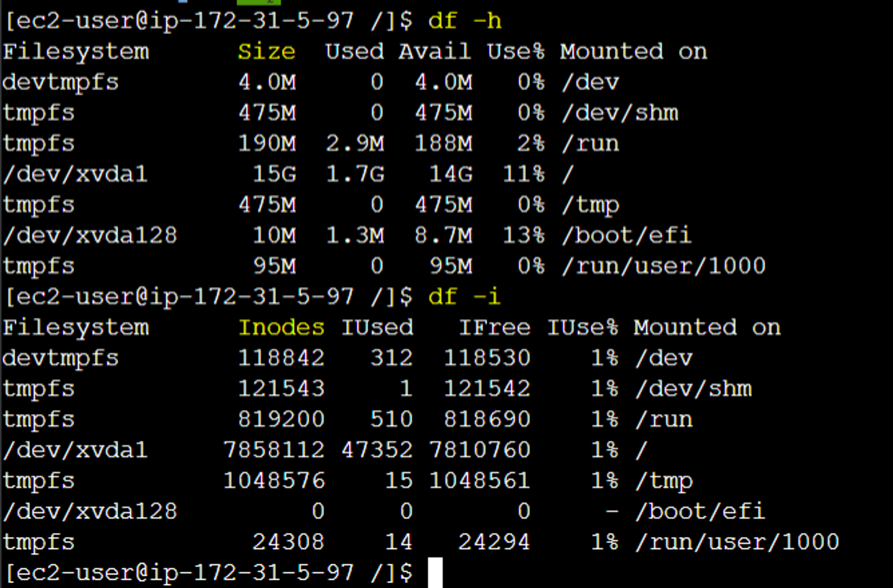Click the '/dev/shm' mount in df -i output
The width and height of the screenshot is (893, 588).
click(693, 389)
